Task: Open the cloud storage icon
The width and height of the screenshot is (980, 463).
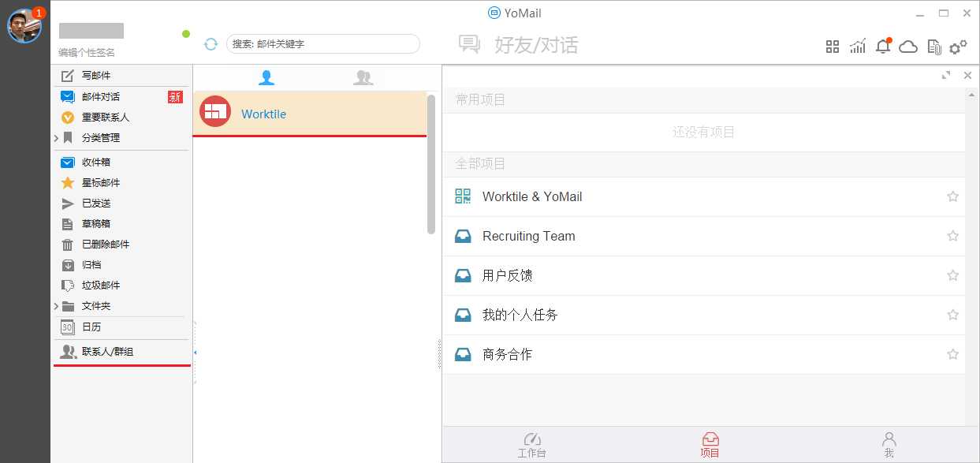Action: pyautogui.click(x=908, y=47)
